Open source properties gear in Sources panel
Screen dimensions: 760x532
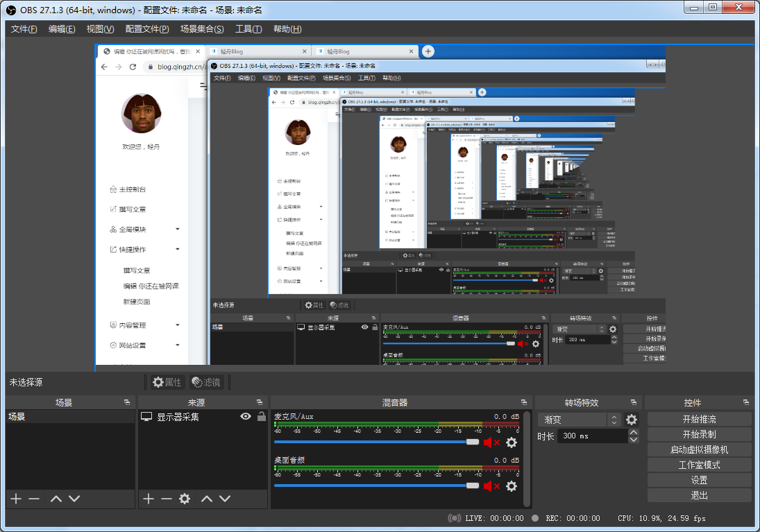pos(185,499)
